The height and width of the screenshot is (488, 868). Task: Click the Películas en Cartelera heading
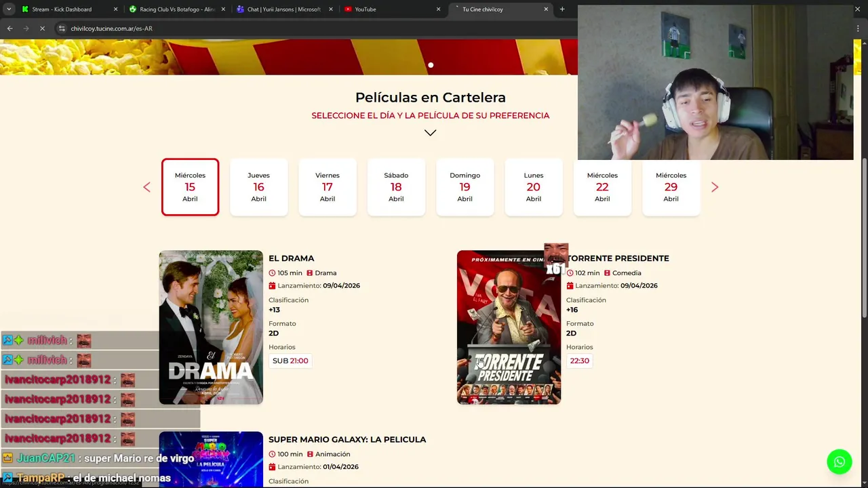pyautogui.click(x=431, y=98)
